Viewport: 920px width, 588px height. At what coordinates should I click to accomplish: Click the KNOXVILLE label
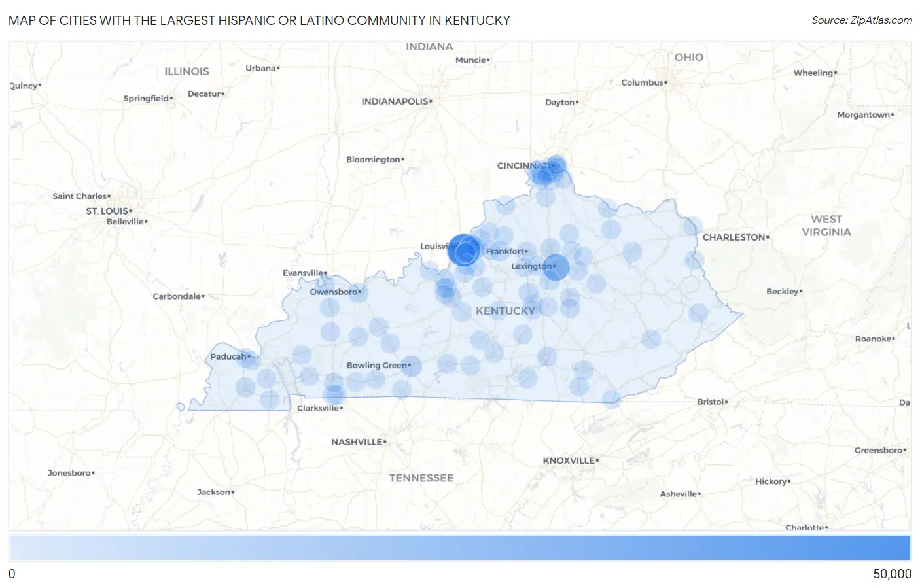click(x=569, y=460)
